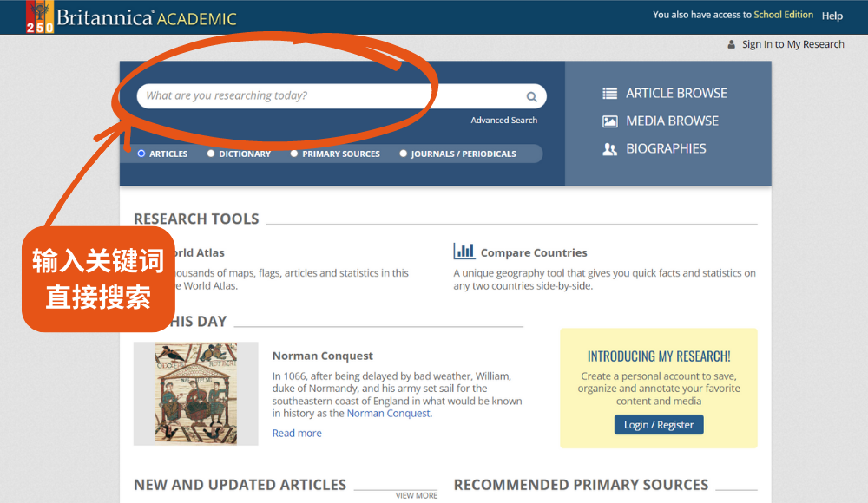Click the Login / Register button
868x503 pixels.
(x=659, y=424)
